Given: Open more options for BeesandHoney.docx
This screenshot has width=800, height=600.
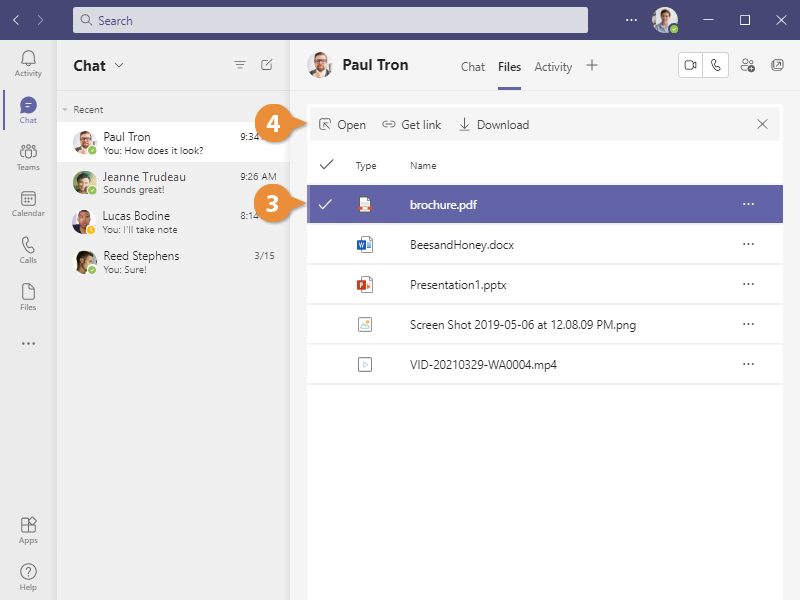Looking at the screenshot, I should [x=748, y=244].
